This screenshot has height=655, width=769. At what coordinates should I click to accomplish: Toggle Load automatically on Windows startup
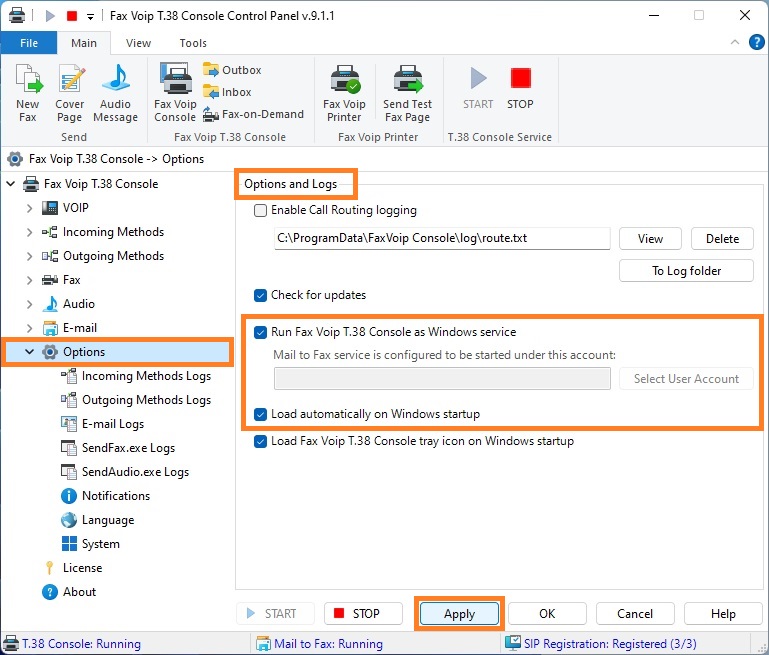point(260,414)
